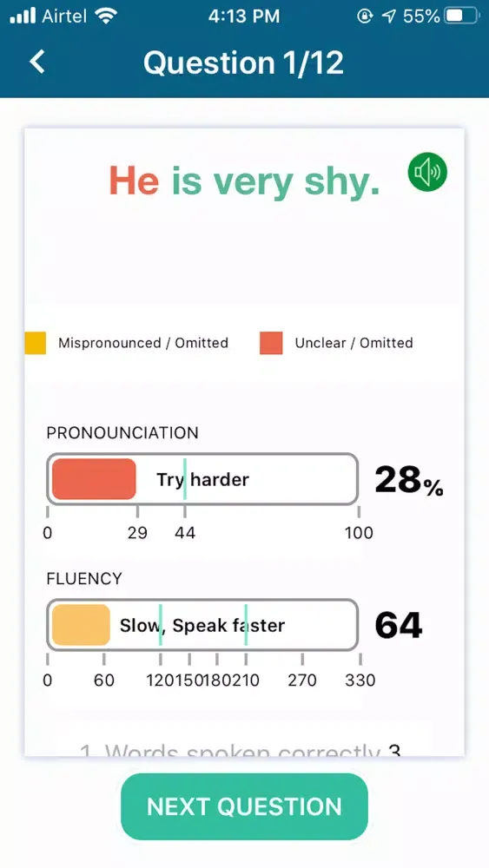Click the red Unclear legend swatch
489x868 pixels.
pyautogui.click(x=271, y=343)
